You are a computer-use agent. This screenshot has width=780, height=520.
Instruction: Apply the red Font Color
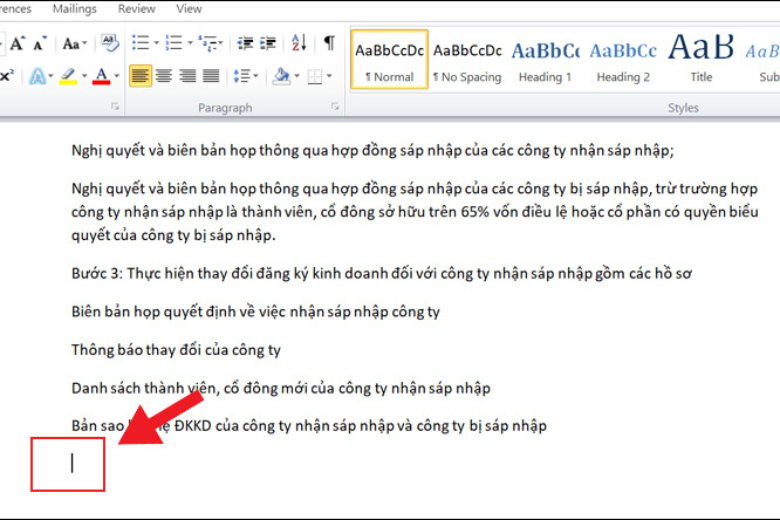tap(101, 76)
